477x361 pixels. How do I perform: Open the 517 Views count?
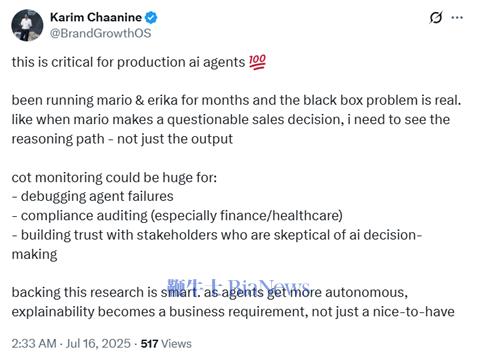click(x=166, y=344)
